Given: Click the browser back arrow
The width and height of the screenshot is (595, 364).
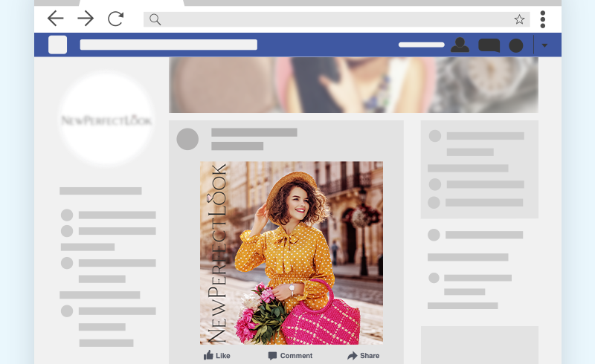Looking at the screenshot, I should (56, 19).
